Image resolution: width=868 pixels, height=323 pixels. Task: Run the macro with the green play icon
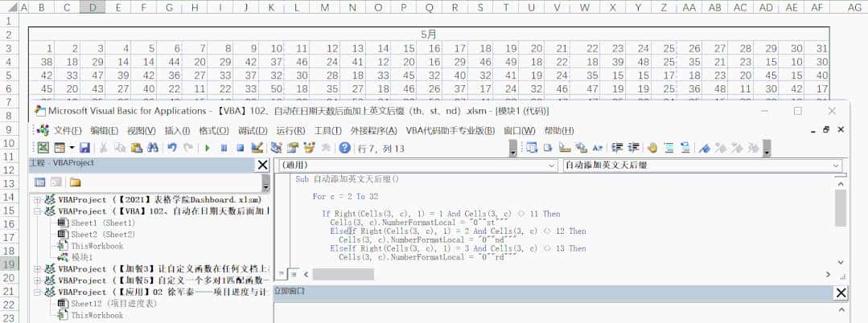[208, 148]
